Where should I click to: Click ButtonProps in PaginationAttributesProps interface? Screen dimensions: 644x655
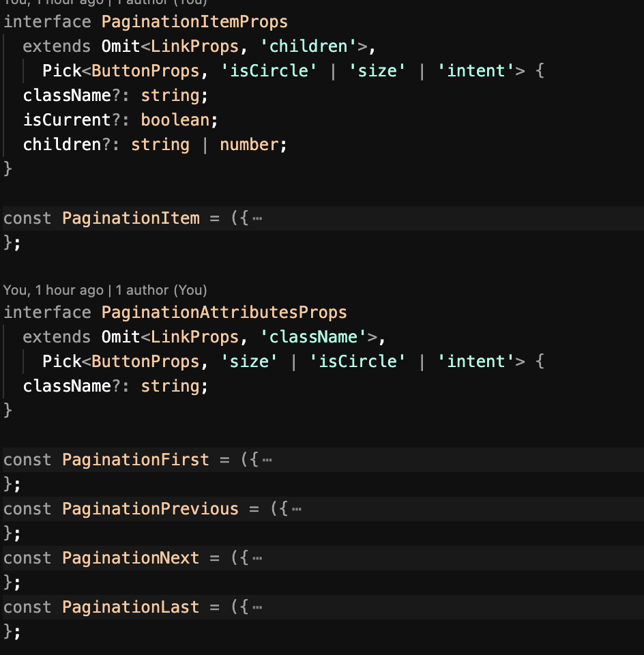145,362
